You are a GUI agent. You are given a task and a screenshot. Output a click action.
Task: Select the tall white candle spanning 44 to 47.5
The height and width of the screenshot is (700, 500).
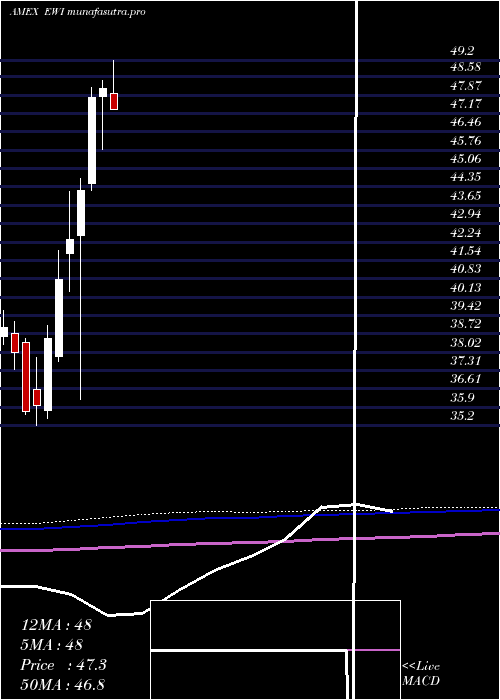pos(92,141)
